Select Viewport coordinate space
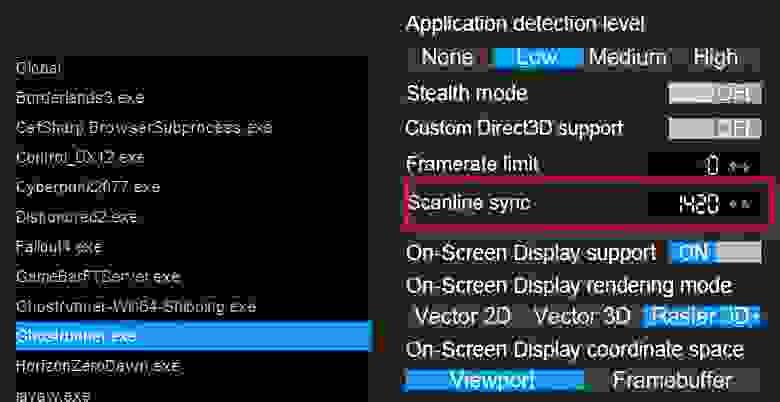The height and width of the screenshot is (402, 780). pyautogui.click(x=493, y=381)
